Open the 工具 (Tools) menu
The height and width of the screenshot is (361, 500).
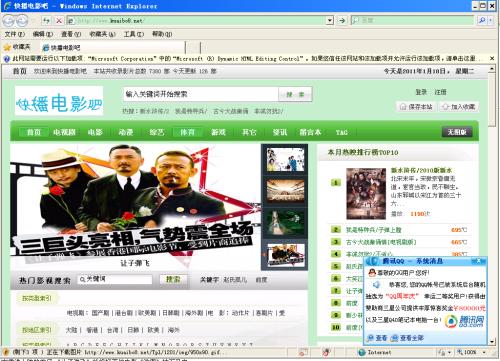pos(134,34)
